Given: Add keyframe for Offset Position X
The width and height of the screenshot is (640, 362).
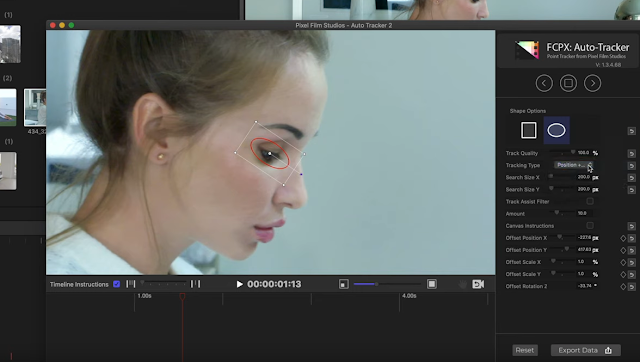Looking at the screenshot, I should [x=623, y=238].
